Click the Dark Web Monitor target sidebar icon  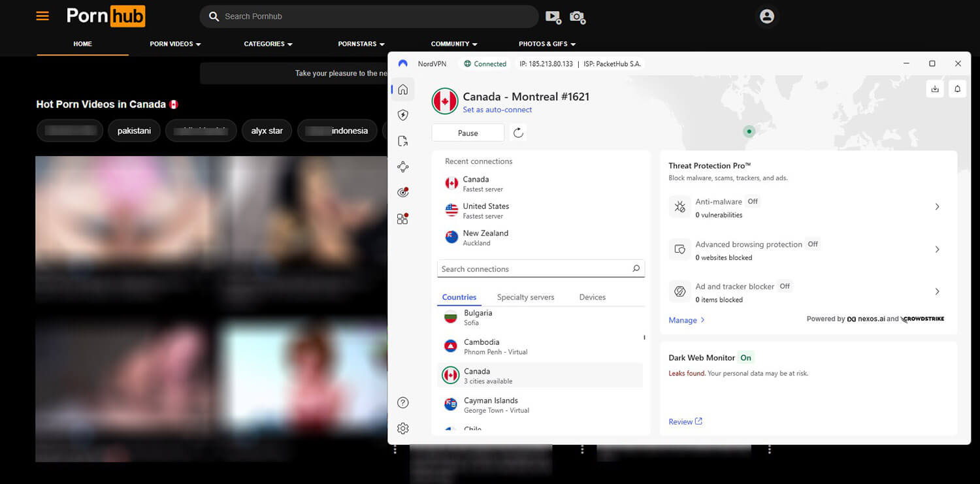(x=403, y=193)
